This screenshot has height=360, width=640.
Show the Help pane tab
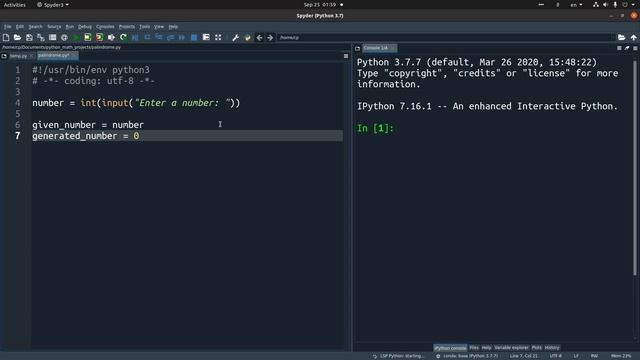point(486,348)
